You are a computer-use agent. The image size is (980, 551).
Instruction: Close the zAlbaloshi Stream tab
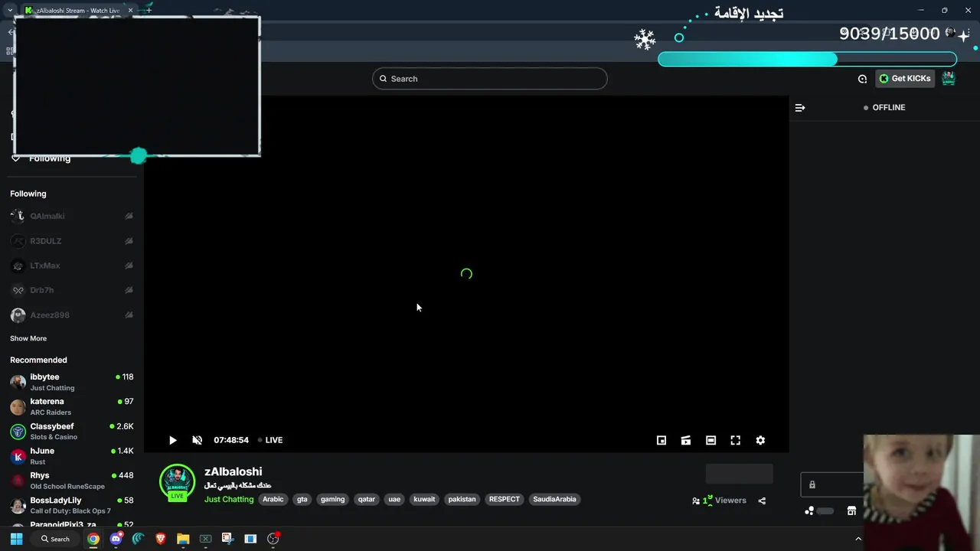tap(130, 11)
